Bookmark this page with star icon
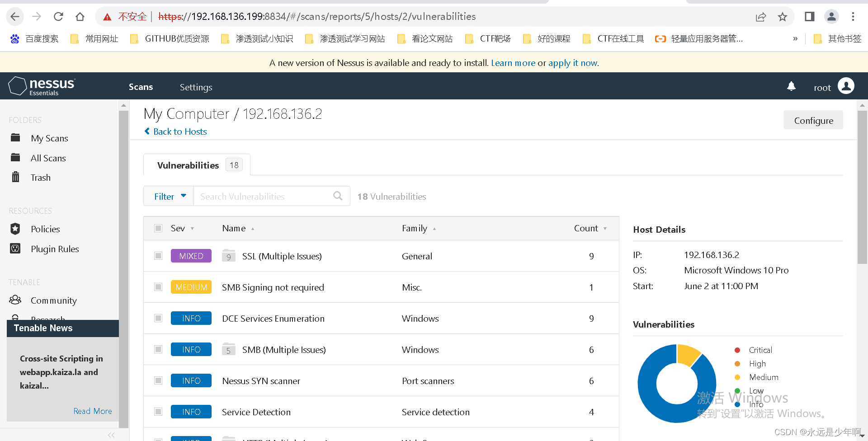This screenshot has width=868, height=441. [783, 17]
